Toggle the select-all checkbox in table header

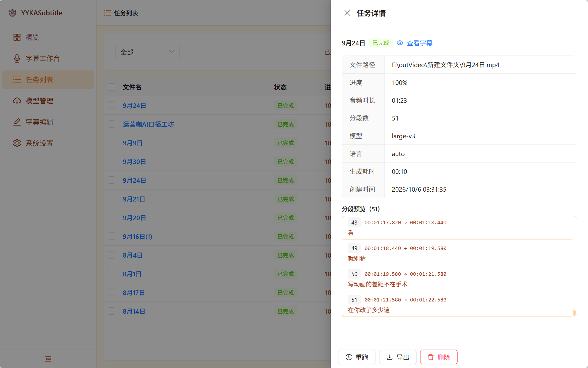click(111, 87)
